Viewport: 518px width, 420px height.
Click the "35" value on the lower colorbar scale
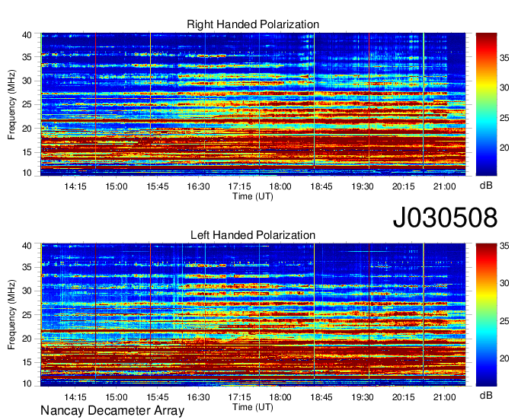504,246
